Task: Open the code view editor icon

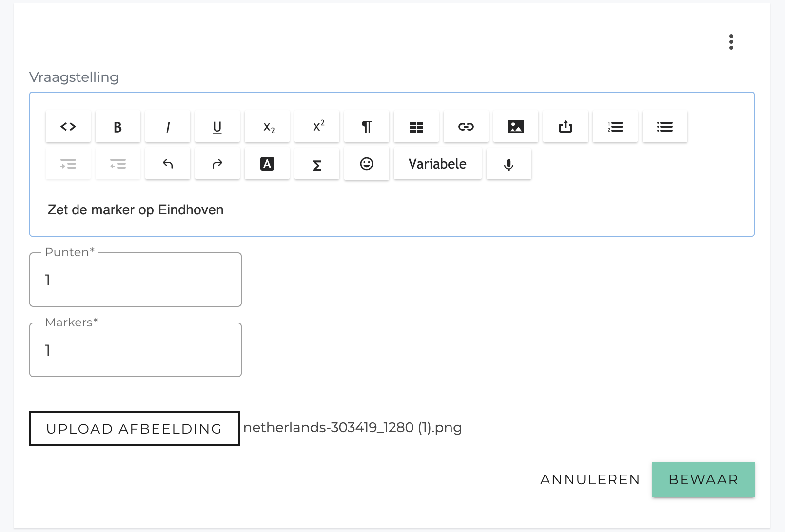Action: click(x=68, y=127)
